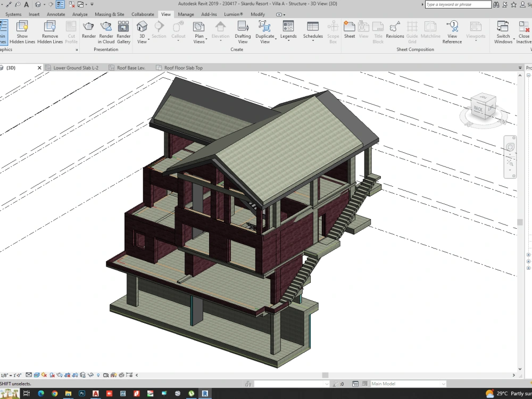Switch to the Massing & Site ribbon tab
Viewport: 532px width, 399px height.
(x=110, y=14)
